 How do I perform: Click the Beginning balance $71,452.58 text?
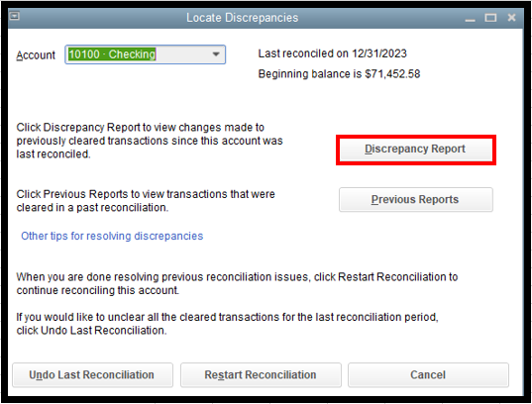point(339,74)
